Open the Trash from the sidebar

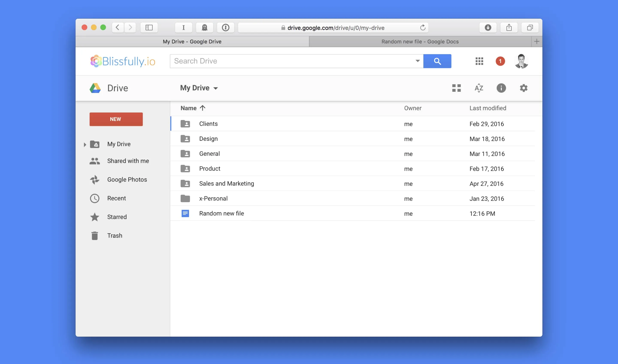point(114,235)
